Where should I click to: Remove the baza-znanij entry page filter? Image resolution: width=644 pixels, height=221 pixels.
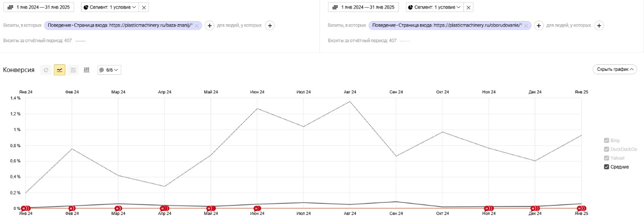197,26
